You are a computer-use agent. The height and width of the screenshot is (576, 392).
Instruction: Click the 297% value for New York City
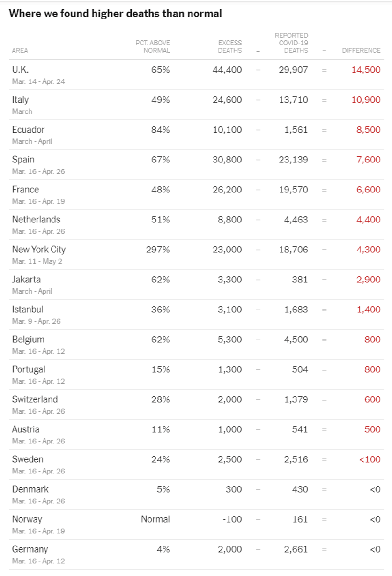click(158, 250)
